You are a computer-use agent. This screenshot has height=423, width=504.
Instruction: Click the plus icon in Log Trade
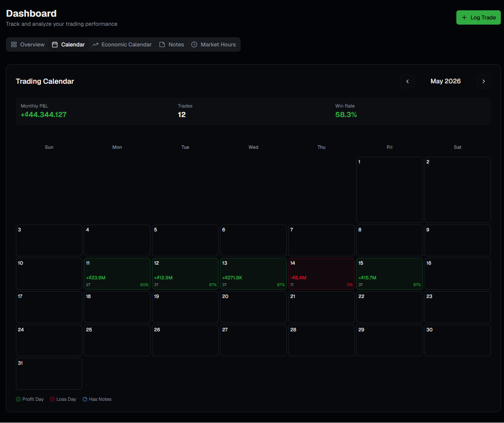(x=464, y=17)
